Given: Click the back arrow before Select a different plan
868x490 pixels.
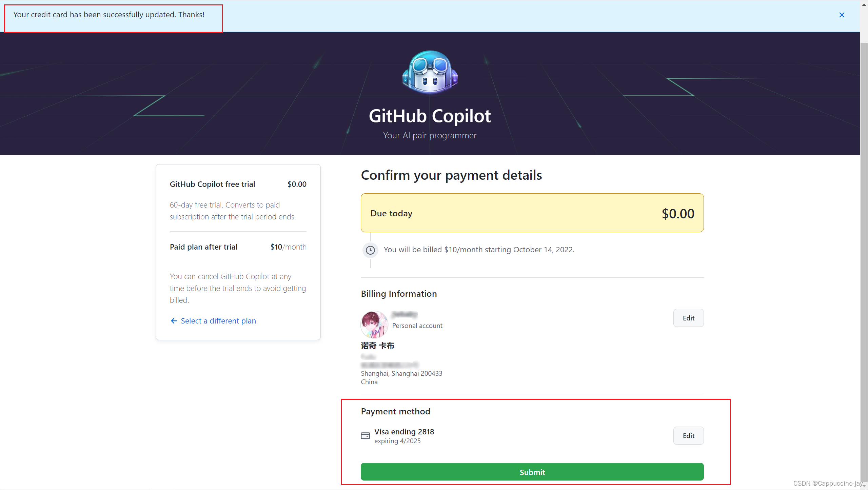Looking at the screenshot, I should (174, 321).
